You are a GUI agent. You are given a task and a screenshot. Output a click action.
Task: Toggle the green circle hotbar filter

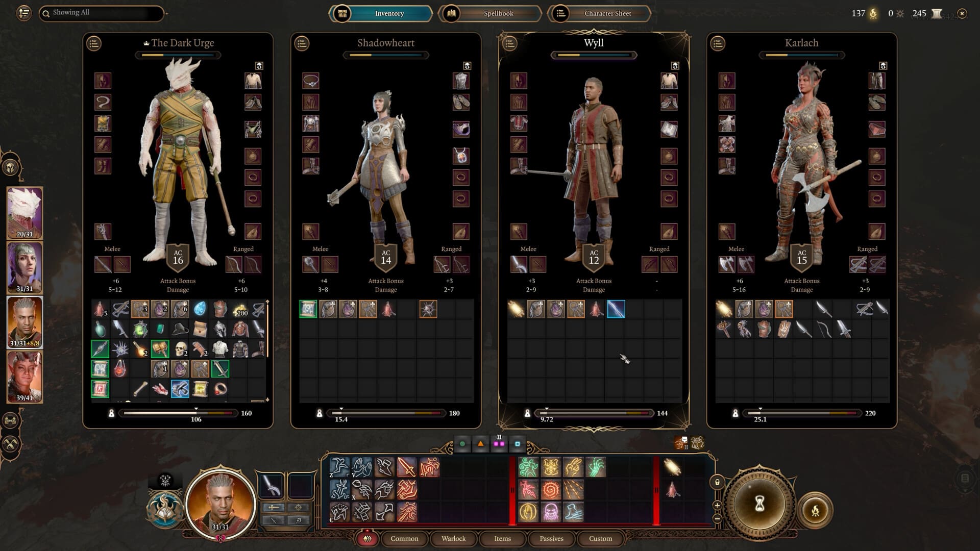tap(462, 444)
